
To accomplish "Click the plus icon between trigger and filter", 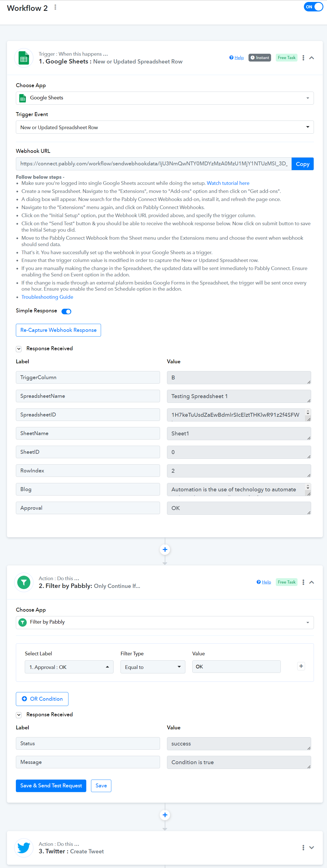I will (x=165, y=550).
